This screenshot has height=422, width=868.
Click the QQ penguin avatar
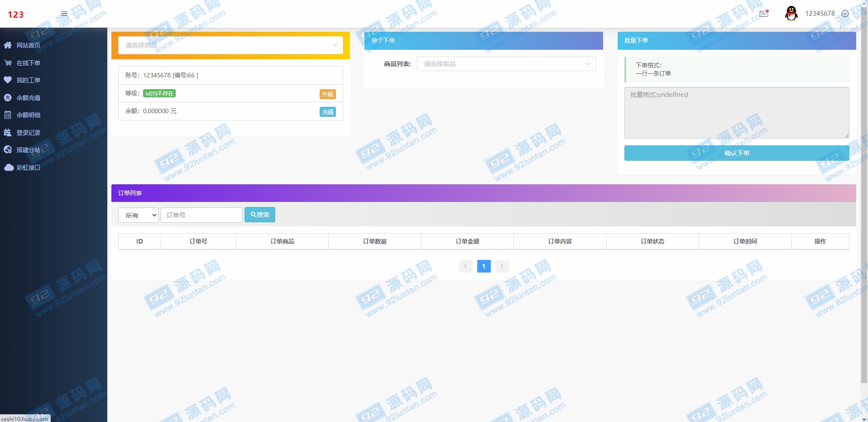coord(791,14)
